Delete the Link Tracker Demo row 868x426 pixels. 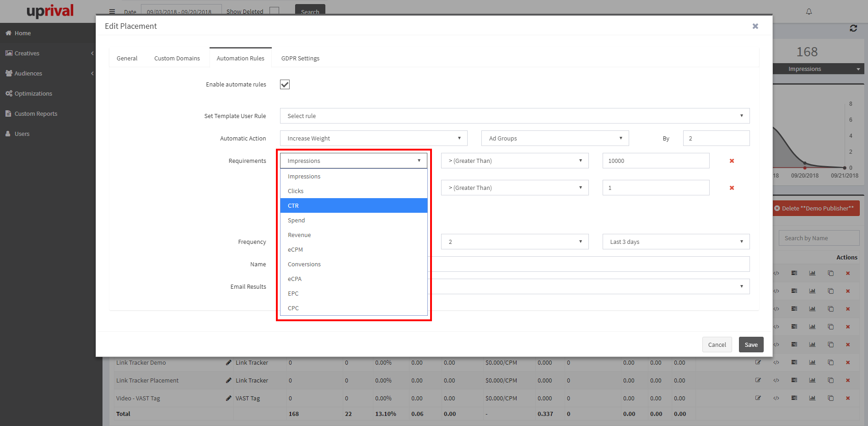[848, 362]
